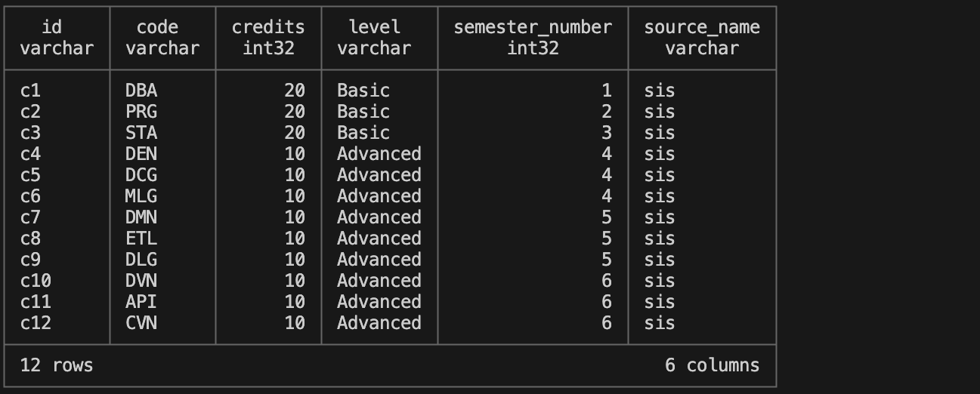
Task: Click the 6 columns footer text
Action: [713, 365]
